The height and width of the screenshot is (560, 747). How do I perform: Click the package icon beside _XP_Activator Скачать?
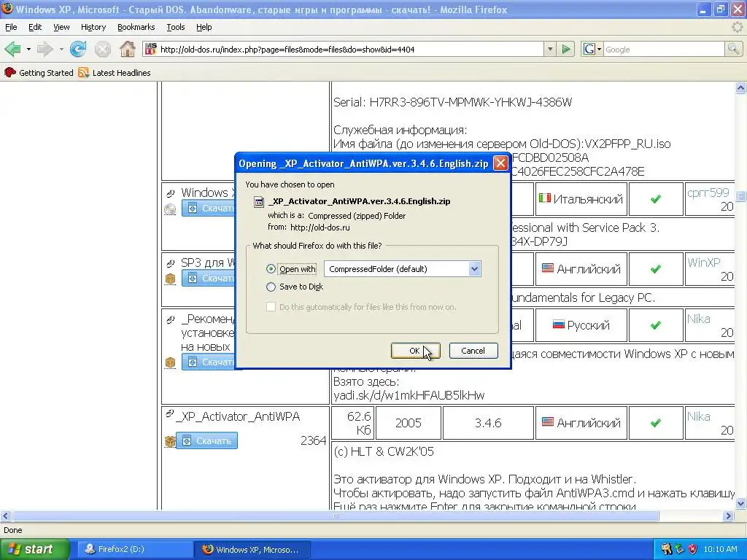[x=170, y=441]
